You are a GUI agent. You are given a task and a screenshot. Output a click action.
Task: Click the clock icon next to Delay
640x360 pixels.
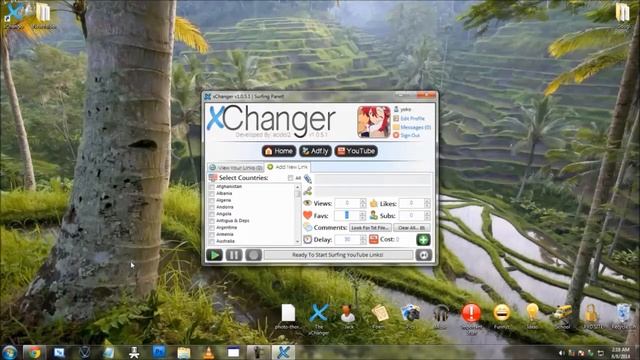(x=307, y=240)
